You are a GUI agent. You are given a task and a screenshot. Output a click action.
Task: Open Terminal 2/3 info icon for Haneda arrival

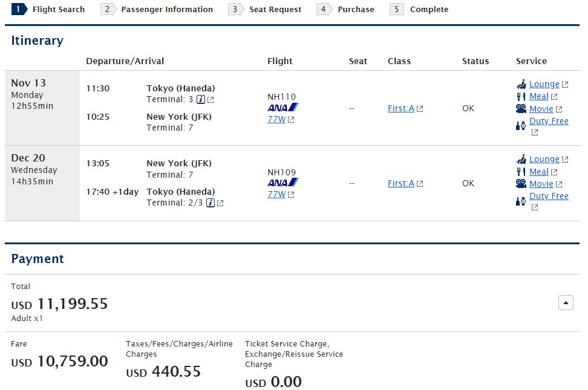coord(211,203)
